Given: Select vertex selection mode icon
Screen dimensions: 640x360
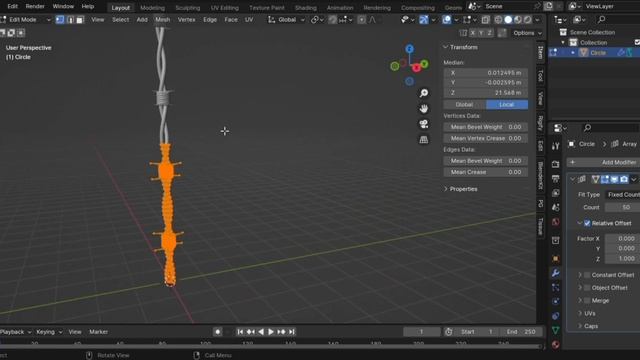Looking at the screenshot, I should pyautogui.click(x=60, y=20).
